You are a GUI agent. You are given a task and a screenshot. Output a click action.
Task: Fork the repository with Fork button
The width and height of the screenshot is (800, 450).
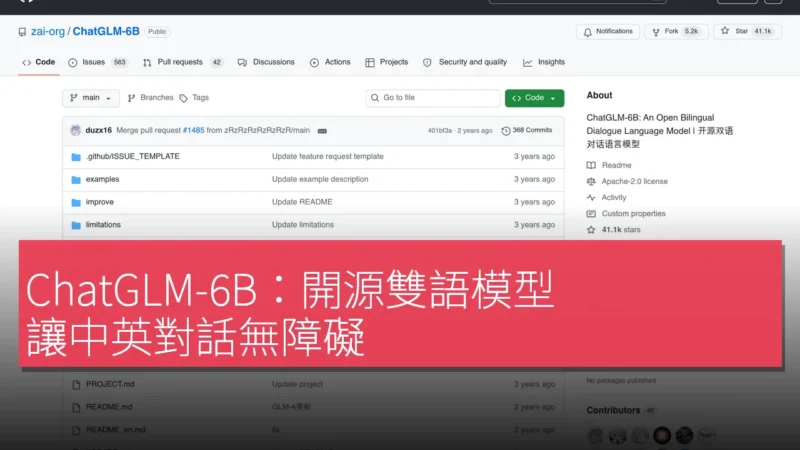tap(676, 32)
